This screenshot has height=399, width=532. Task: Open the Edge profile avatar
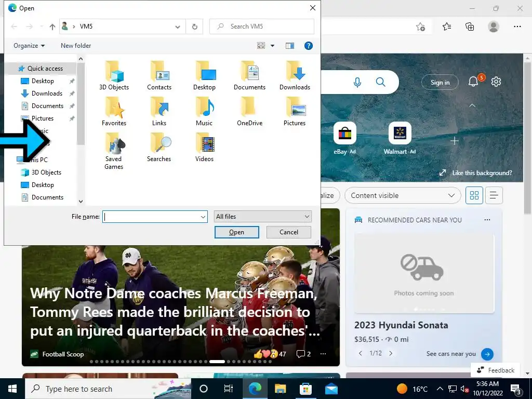click(494, 26)
